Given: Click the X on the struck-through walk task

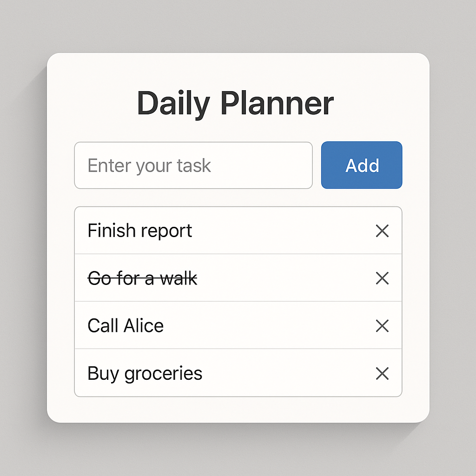Looking at the screenshot, I should [x=382, y=278].
